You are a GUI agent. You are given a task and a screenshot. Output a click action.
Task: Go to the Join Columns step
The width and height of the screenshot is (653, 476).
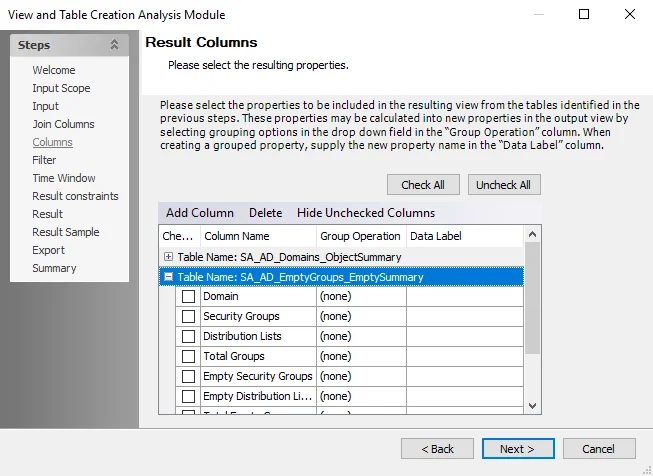pos(63,124)
